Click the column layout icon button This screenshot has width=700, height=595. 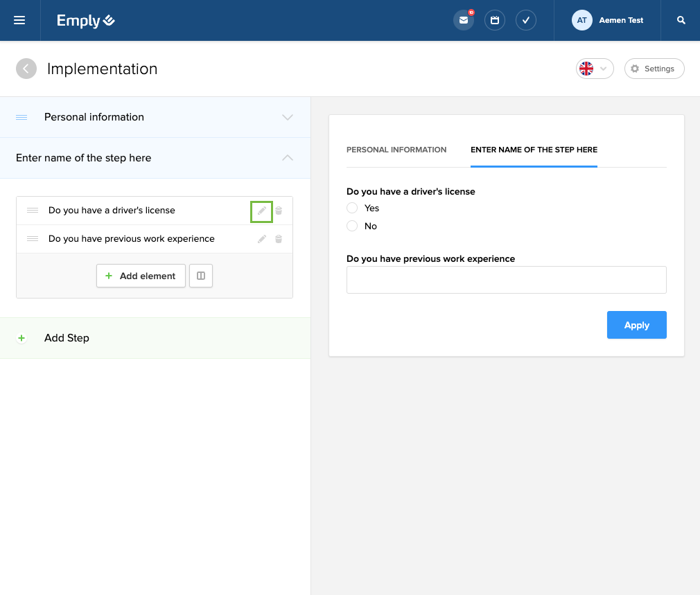click(x=201, y=276)
